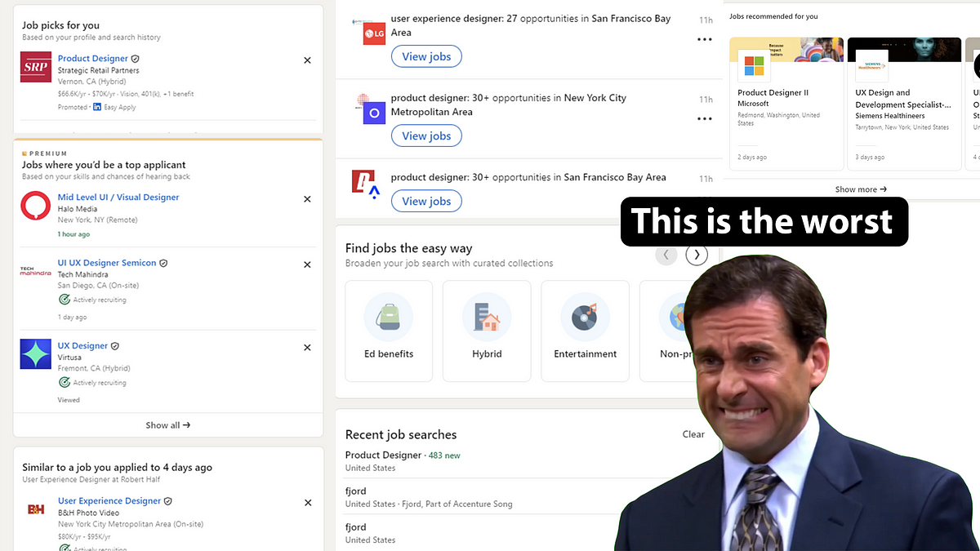Click the Actively recruiting icon for Tech Mahindra
The height and width of the screenshot is (551, 980).
[64, 300]
